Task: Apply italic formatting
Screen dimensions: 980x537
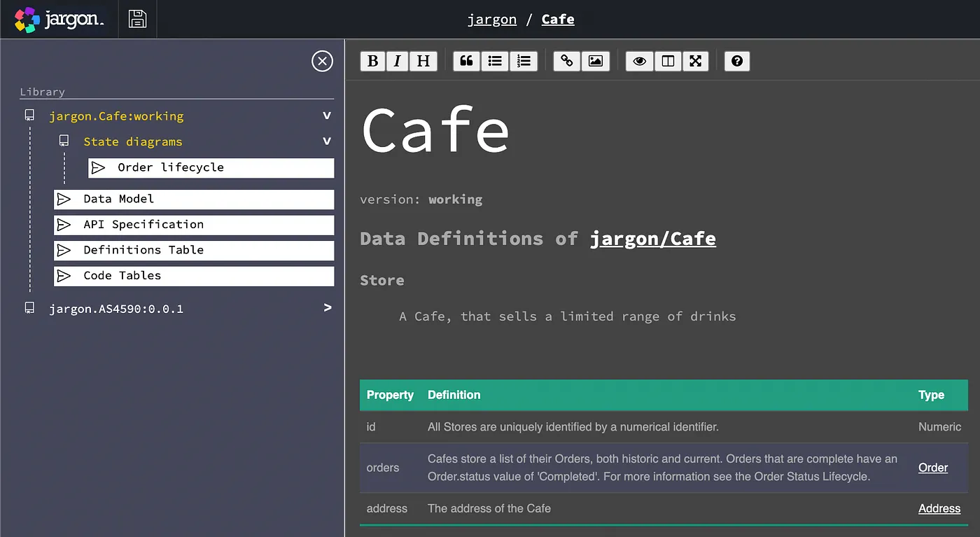Action: pos(398,61)
